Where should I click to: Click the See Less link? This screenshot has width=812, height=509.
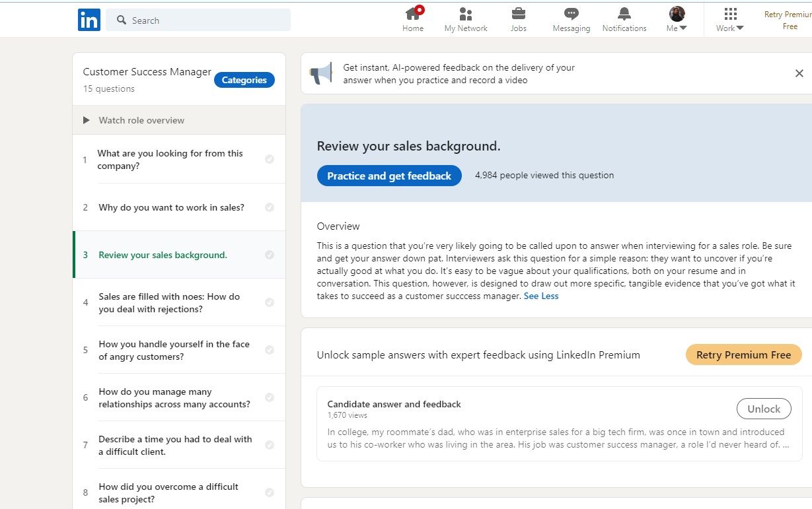(x=541, y=296)
